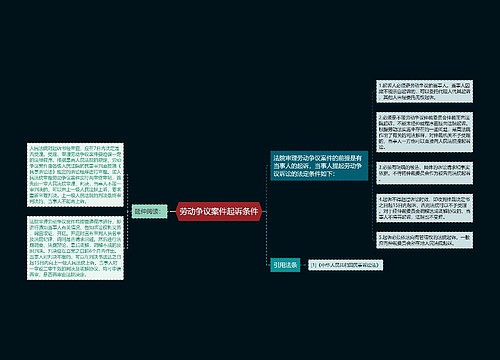Select the left text box starting 人民法院对起诉书审查
The height and width of the screenshot is (360, 500).
(75, 175)
